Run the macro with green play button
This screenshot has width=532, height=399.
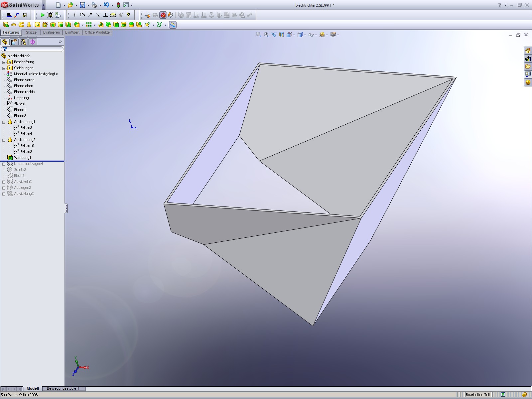[x=43, y=15]
